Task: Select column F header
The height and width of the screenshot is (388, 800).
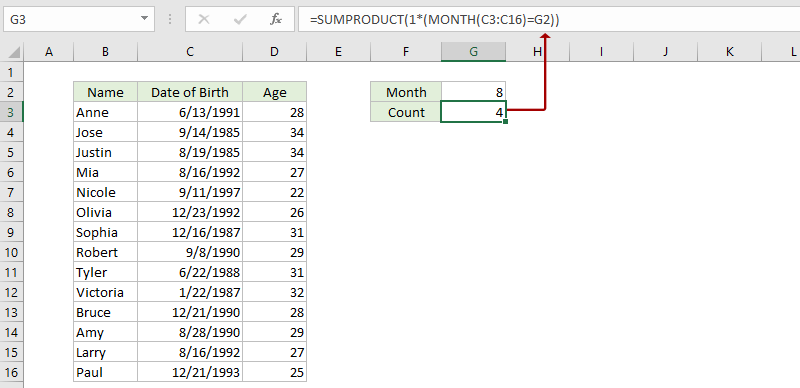Action: coord(406,52)
